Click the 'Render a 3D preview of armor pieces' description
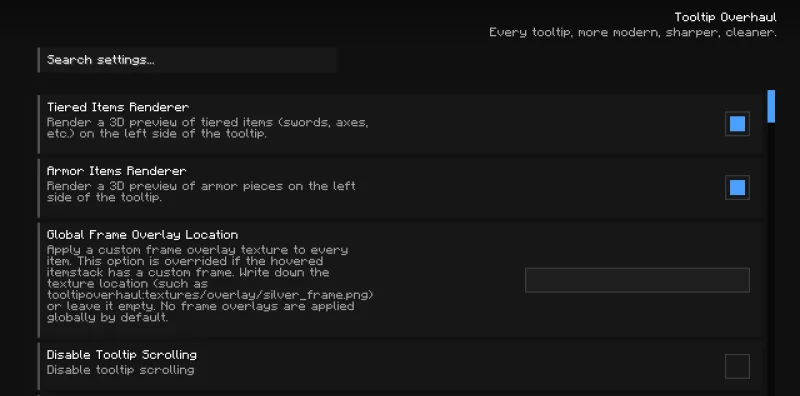The height and width of the screenshot is (396, 800). click(x=202, y=192)
